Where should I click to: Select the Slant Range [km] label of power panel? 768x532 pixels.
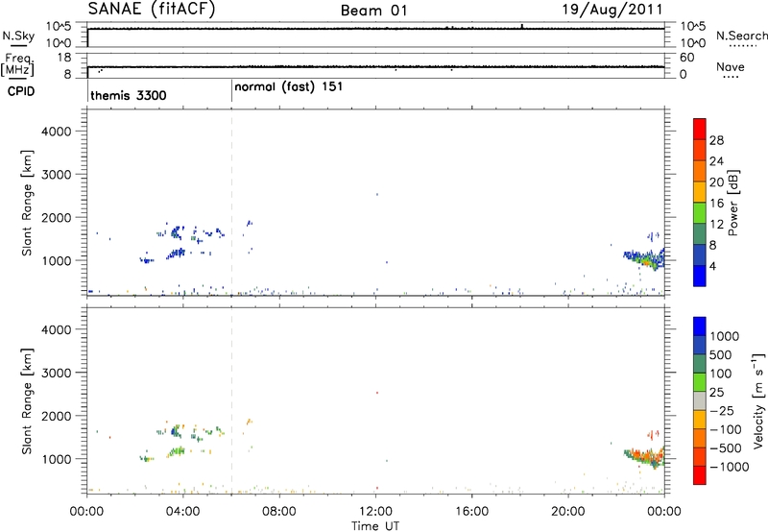click(27, 203)
